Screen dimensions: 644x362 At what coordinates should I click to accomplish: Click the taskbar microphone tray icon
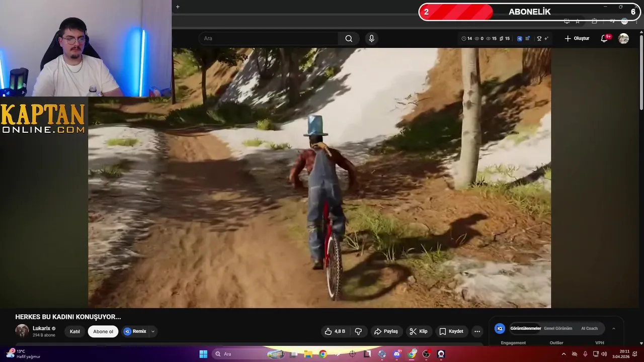585,354
